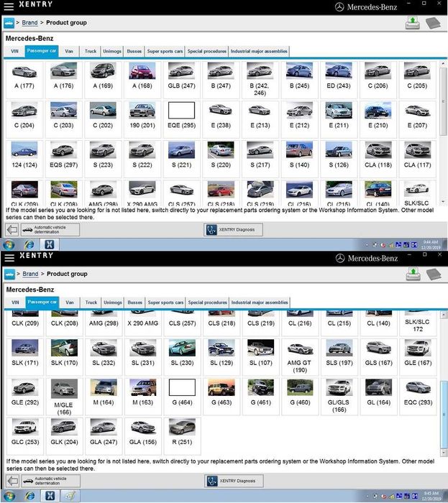Click scroll-up arrow in upper window list

pyautogui.click(x=443, y=64)
